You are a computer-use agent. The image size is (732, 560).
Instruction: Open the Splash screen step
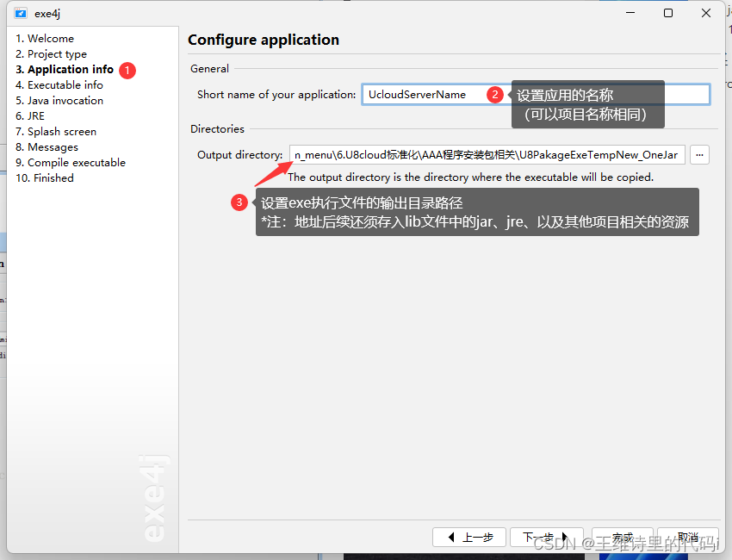point(56,132)
